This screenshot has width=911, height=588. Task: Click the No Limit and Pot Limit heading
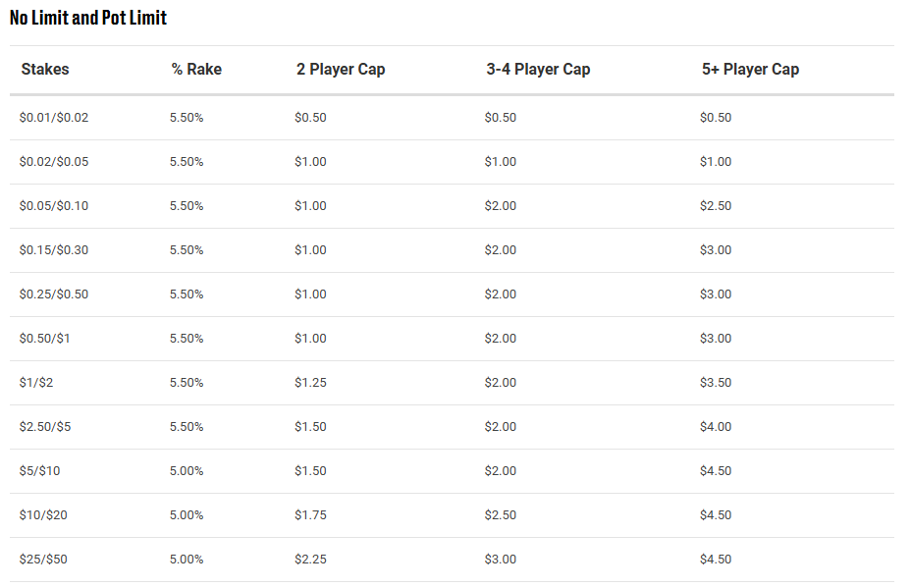pyautogui.click(x=88, y=18)
